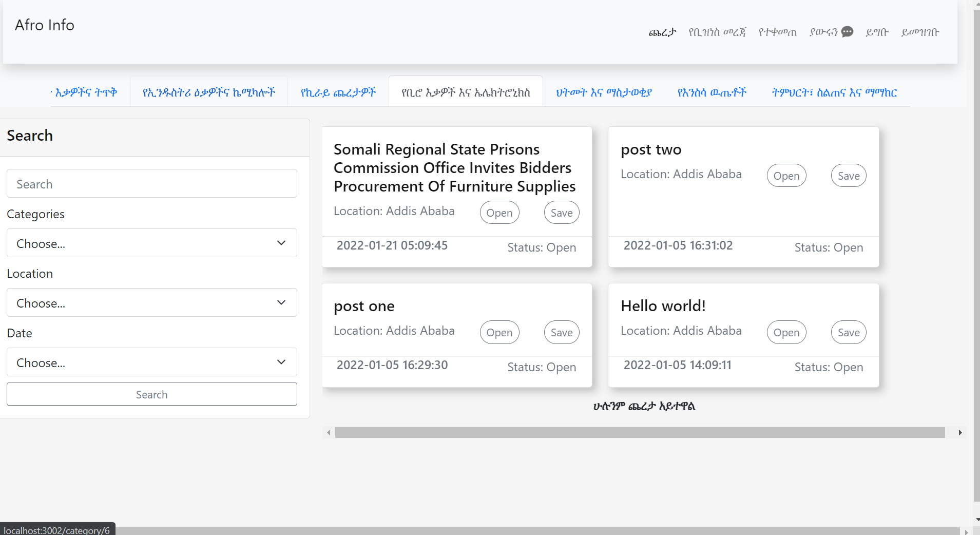Click the horizontal scrollbar under listings
The width and height of the screenshot is (980, 535).
coord(640,433)
